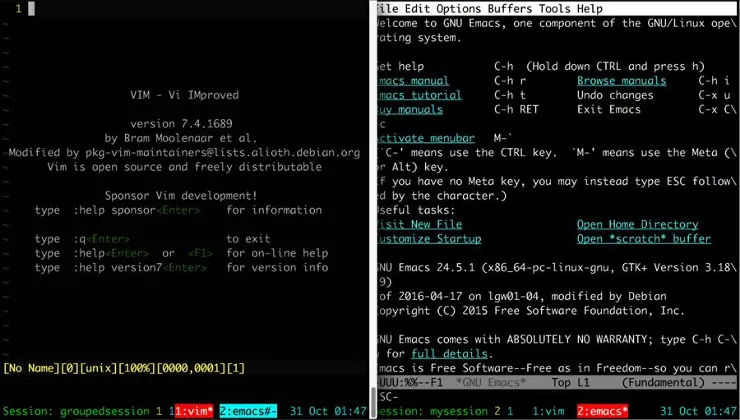Click the scroll indicator between the panes

point(373,403)
